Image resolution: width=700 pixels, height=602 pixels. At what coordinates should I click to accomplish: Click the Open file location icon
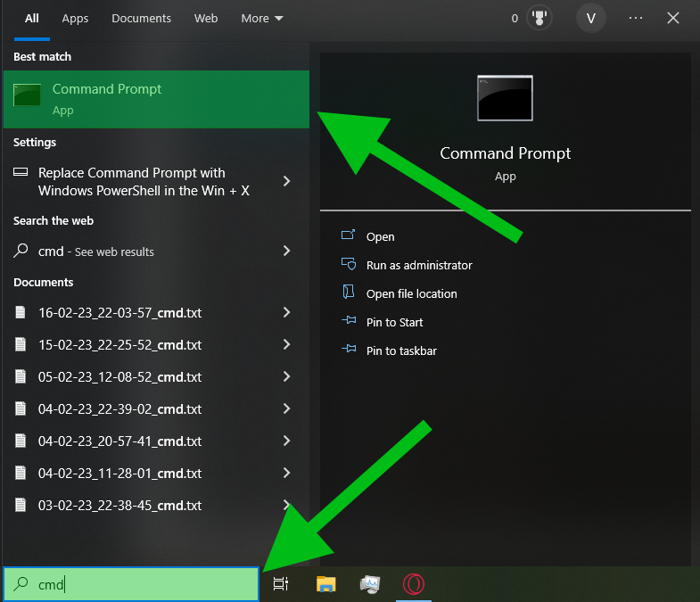point(348,292)
